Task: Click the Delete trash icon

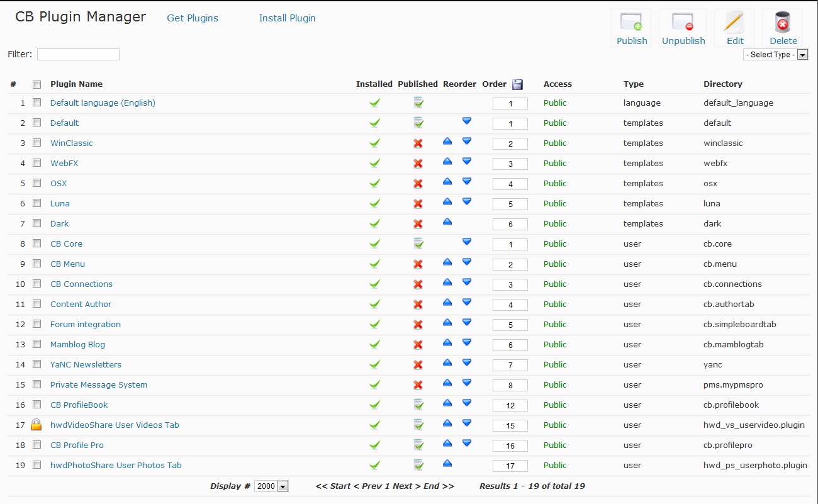Action: tap(783, 22)
